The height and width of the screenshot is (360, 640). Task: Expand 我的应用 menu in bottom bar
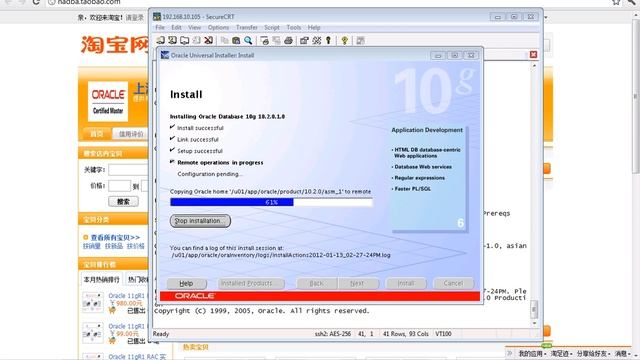pyautogui.click(x=531, y=353)
